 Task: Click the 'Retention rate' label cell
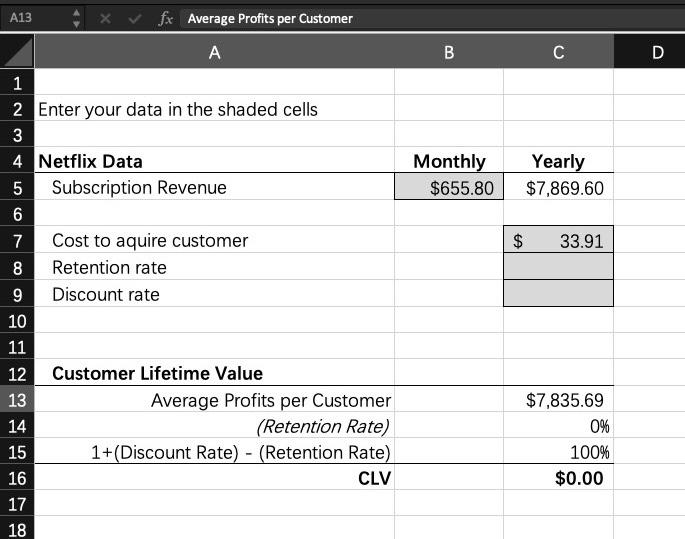coord(214,267)
